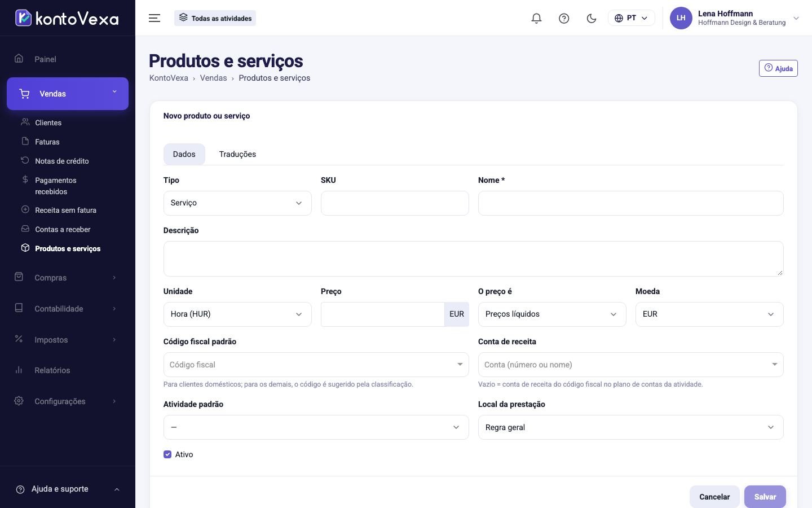Open the Tipo dropdown showing Serviço
Viewport: 812px width, 508px height.
pos(237,203)
